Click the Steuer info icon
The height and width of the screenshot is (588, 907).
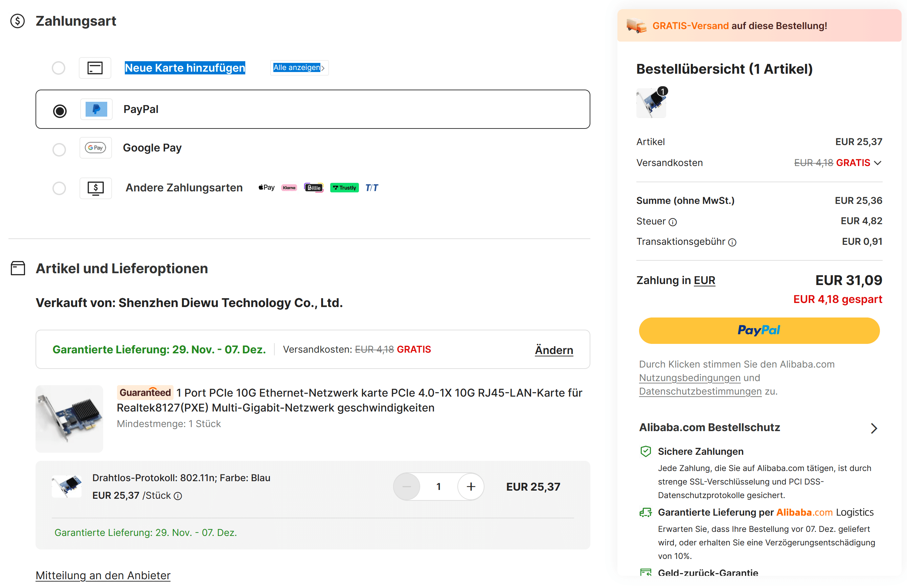coord(673,222)
